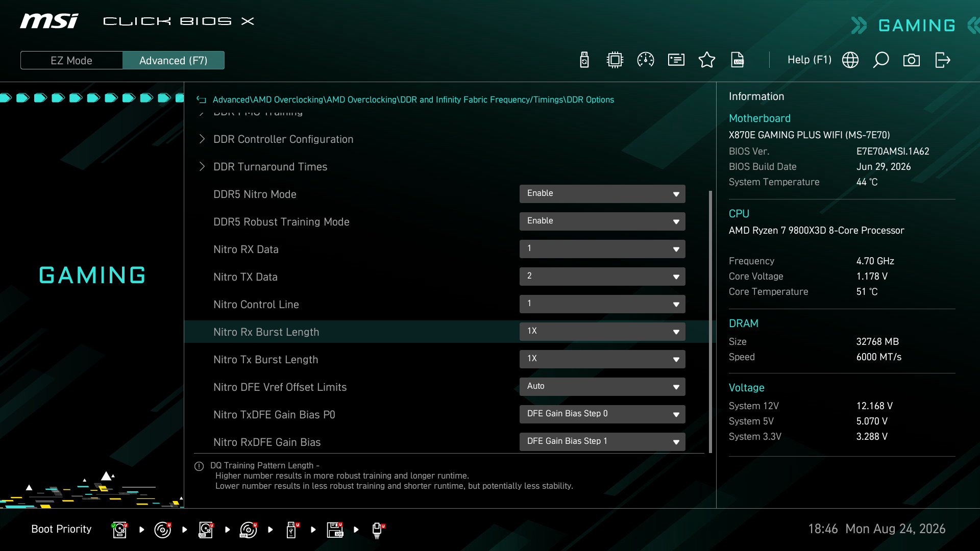Click the BIOS version E7E70AMSI.1A62 value
Viewport: 980px width, 551px height.
[893, 152]
